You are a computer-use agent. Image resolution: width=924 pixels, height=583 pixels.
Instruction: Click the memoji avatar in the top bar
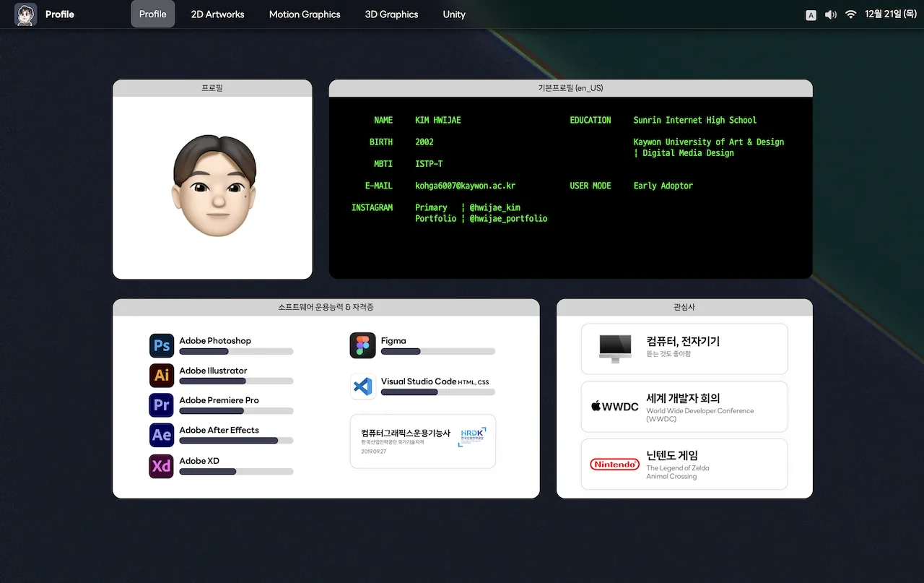25,14
